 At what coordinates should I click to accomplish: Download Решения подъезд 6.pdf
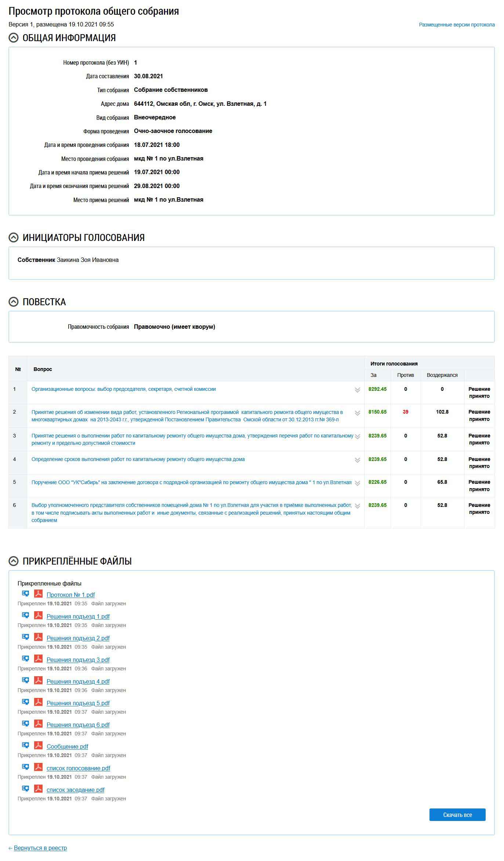click(78, 725)
